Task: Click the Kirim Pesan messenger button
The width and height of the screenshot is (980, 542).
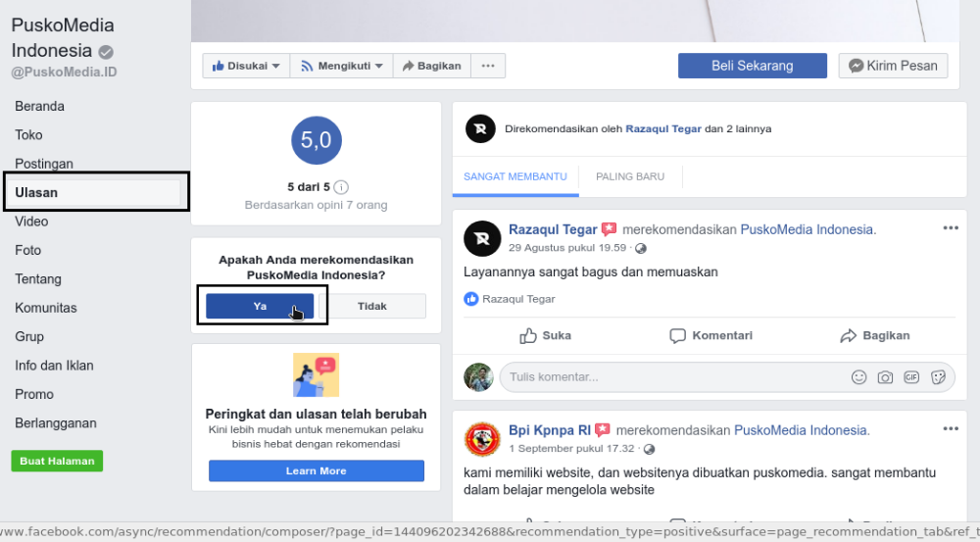Action: pos(893,66)
